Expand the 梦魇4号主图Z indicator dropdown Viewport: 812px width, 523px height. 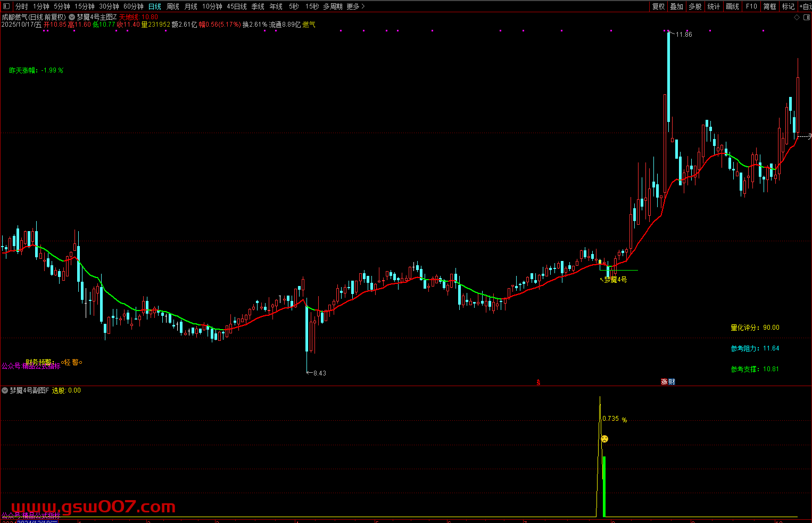click(72, 17)
